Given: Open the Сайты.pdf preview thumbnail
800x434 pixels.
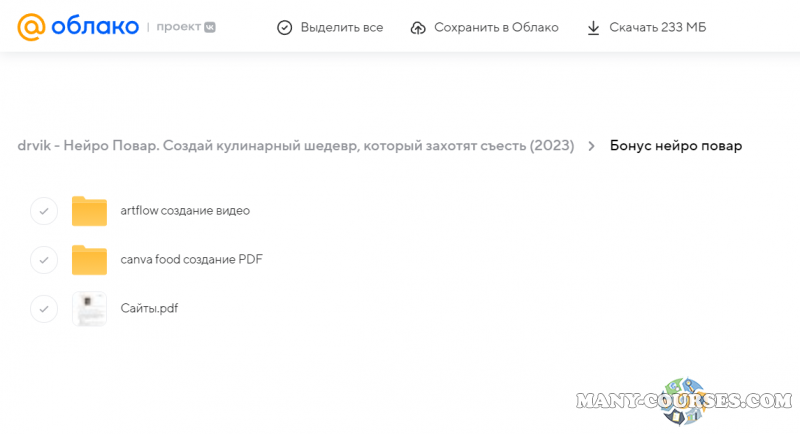Looking at the screenshot, I should [x=89, y=308].
